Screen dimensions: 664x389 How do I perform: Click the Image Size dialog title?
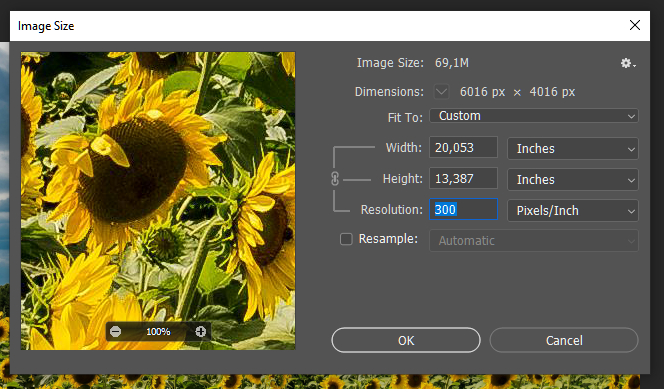coord(46,26)
